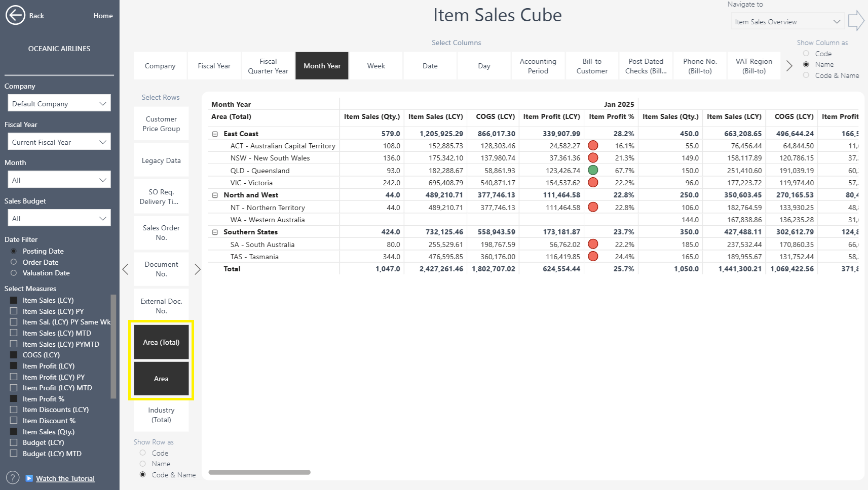Image resolution: width=868 pixels, height=490 pixels.
Task: Click the video icon beside Watch the Tutorial
Action: click(29, 478)
